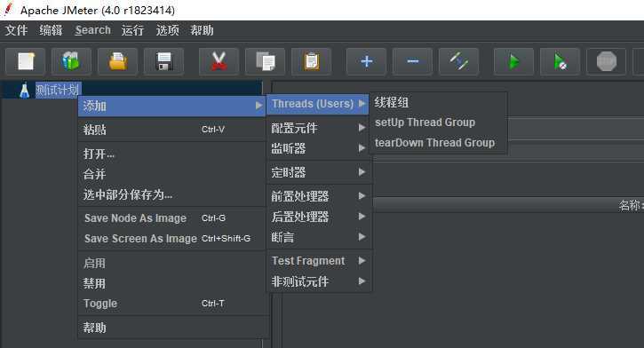The height and width of the screenshot is (348, 644).
Task: Click the test plan flask icon in the tree
Action: [x=25, y=90]
